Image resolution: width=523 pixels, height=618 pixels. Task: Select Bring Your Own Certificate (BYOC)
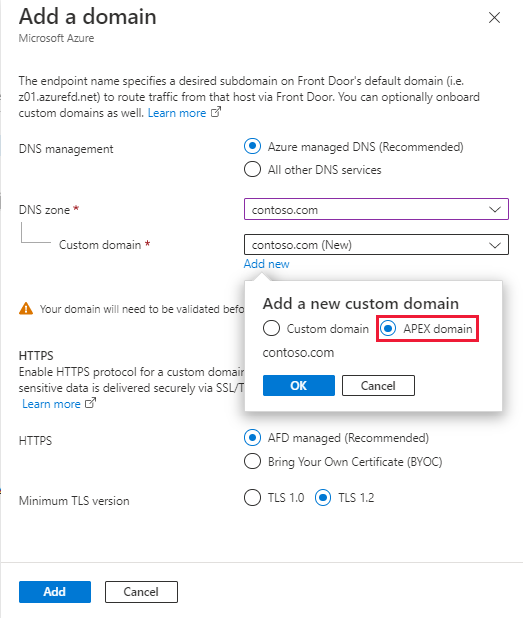click(252, 462)
